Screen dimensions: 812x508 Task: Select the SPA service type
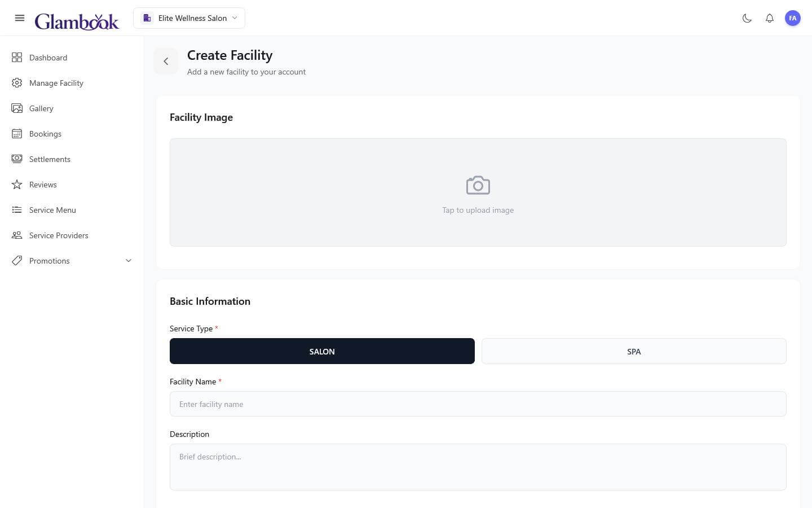pyautogui.click(x=634, y=351)
